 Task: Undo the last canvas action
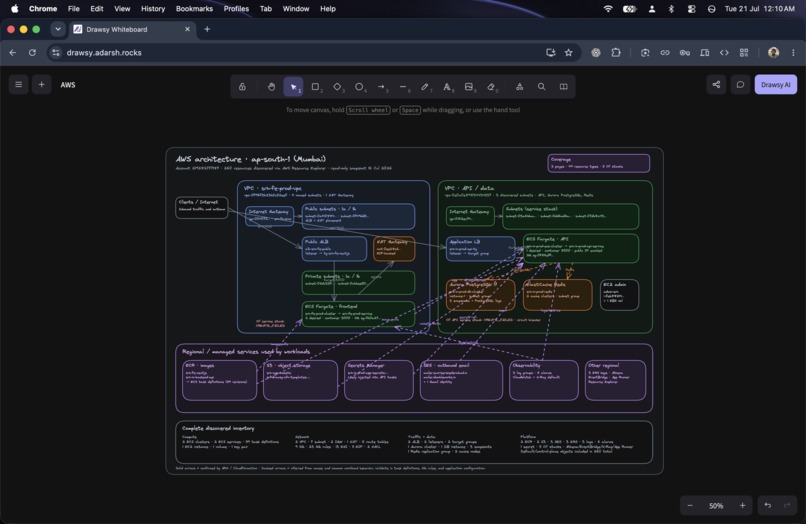point(767,505)
